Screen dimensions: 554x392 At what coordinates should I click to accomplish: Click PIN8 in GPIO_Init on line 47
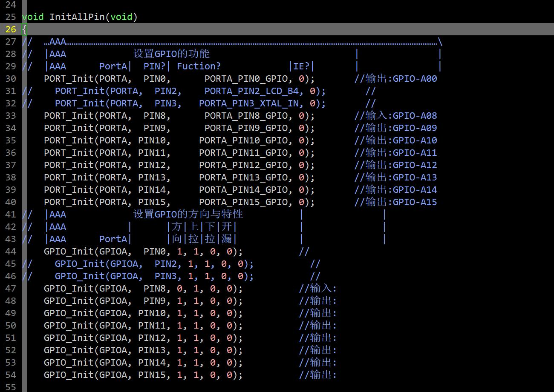pyautogui.click(x=155, y=289)
